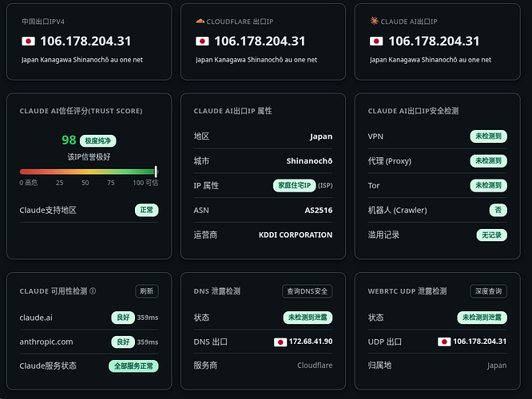Click the 极度纯净 badge next to 98

[97, 140]
